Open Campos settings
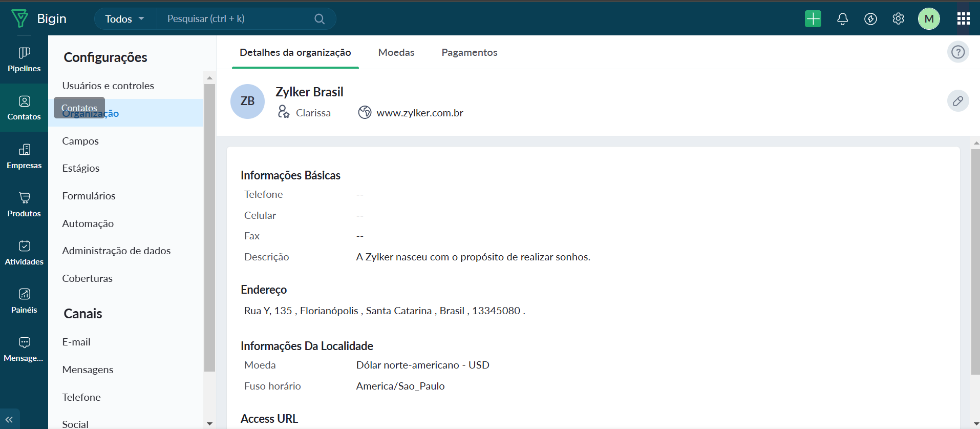 pos(126,141)
